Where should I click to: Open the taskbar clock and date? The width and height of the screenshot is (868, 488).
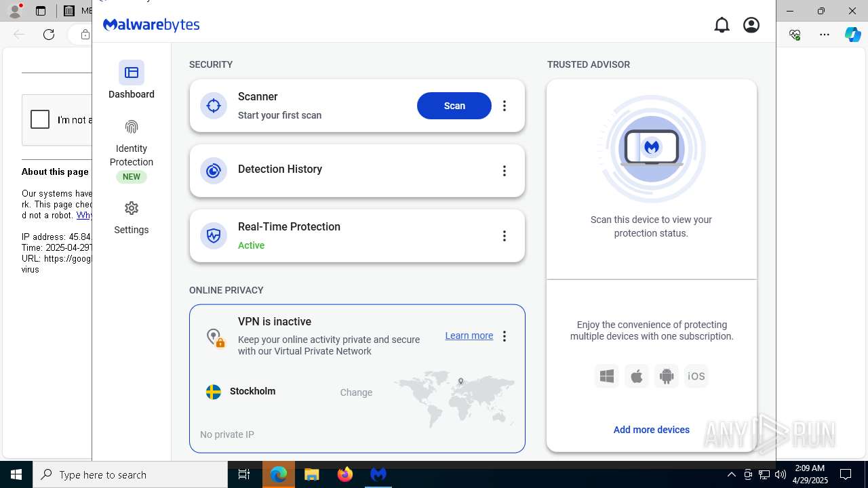click(810, 474)
